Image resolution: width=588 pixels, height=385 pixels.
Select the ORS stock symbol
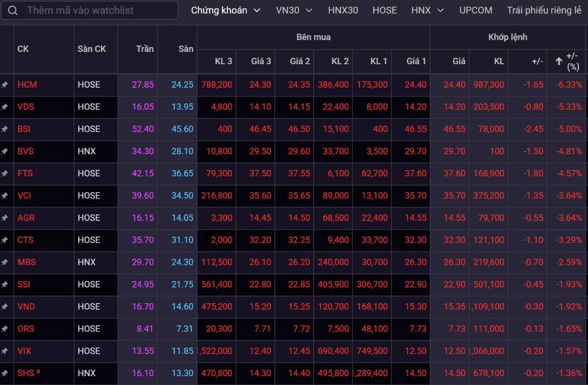coord(25,329)
